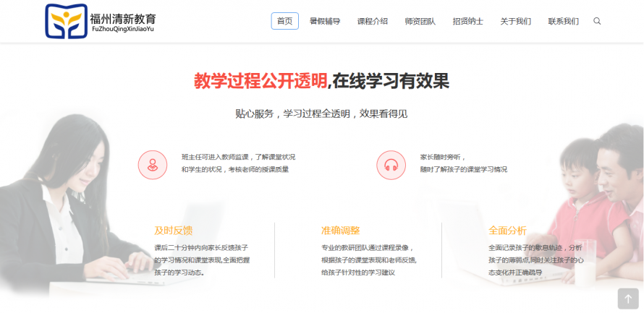Screen dimensions: 644x313
Task: Select the 准确调整 heading
Action: click(340, 231)
